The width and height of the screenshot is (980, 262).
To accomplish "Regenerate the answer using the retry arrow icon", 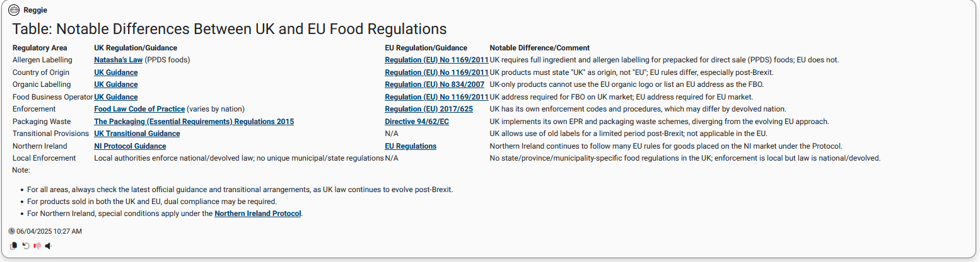I will pos(26,246).
